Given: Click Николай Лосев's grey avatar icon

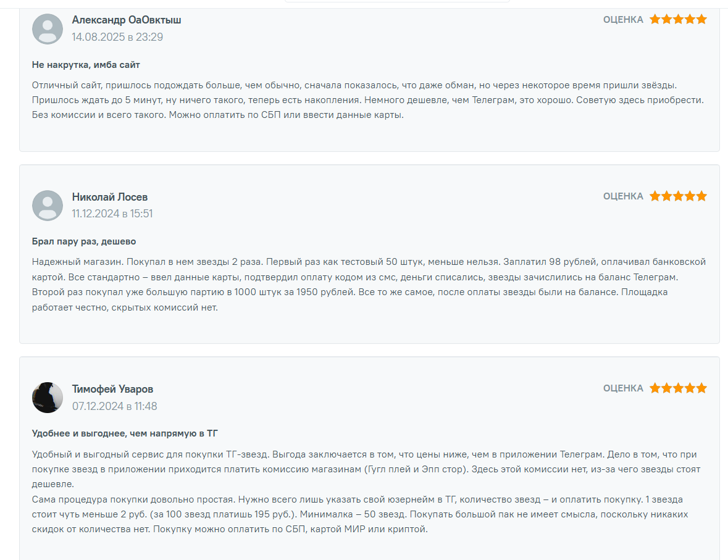Looking at the screenshot, I should coord(48,206).
